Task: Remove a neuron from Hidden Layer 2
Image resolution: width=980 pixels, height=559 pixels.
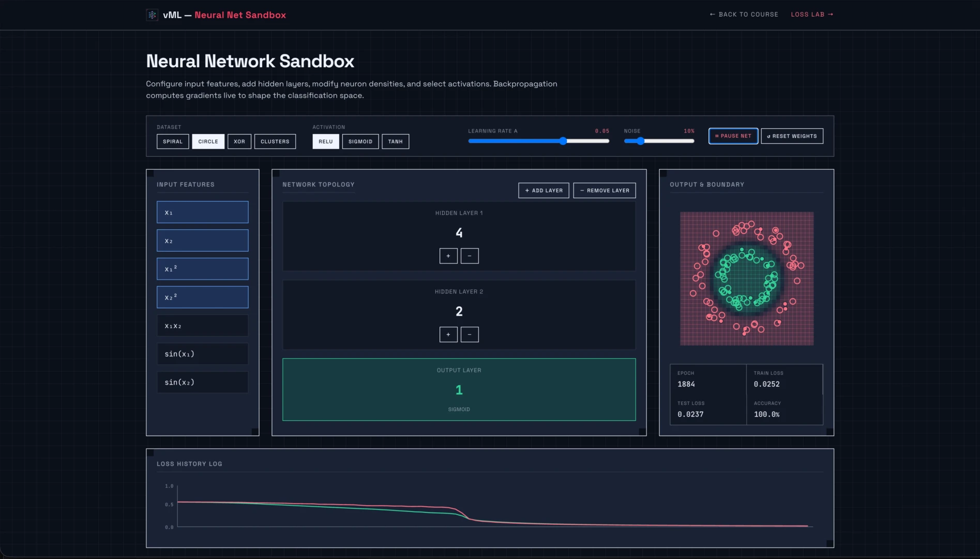Action: click(x=470, y=334)
